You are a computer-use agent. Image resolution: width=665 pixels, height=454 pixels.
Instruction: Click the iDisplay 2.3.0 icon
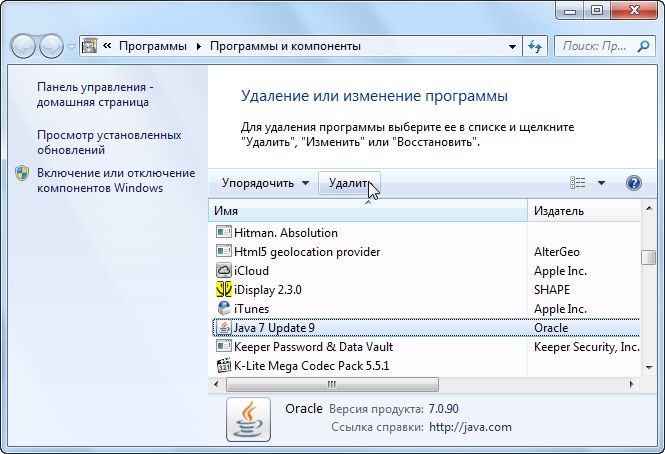[224, 290]
